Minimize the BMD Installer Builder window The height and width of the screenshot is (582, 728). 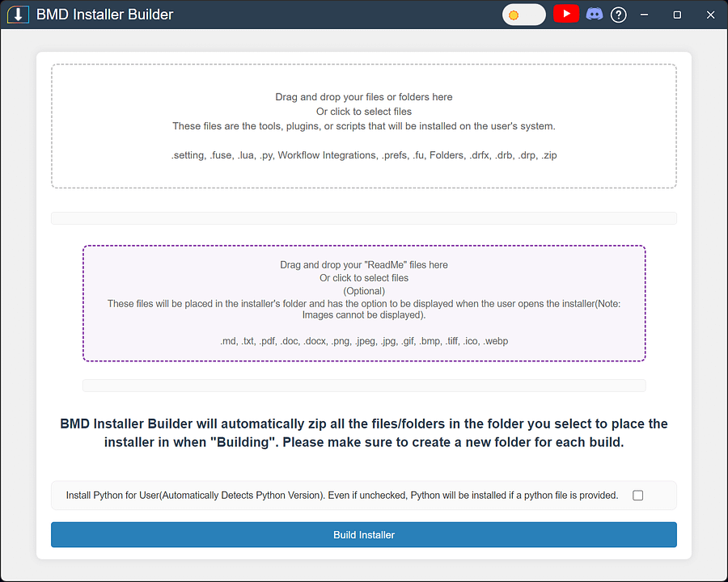coord(644,15)
